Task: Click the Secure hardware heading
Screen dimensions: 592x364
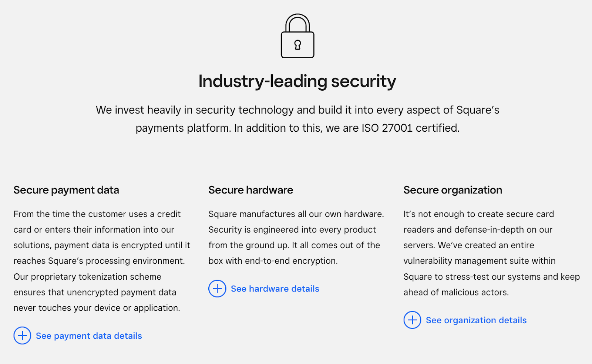Action: pos(250,190)
